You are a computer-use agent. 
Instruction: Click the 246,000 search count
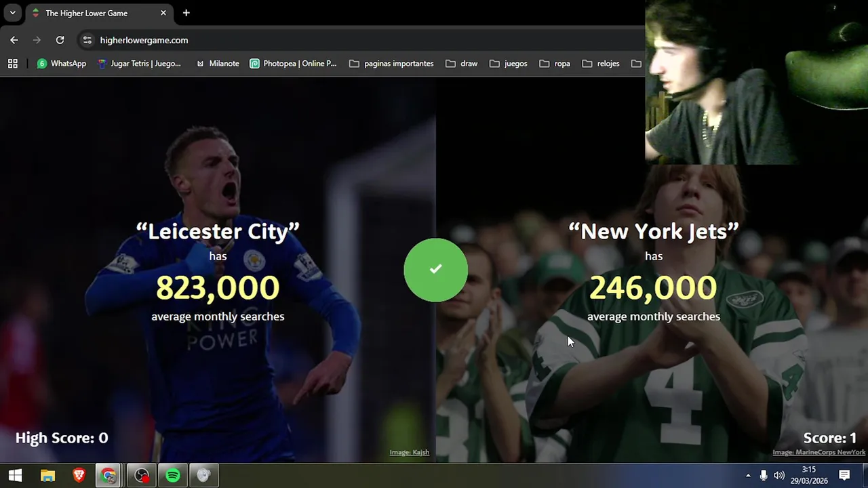[x=654, y=288]
